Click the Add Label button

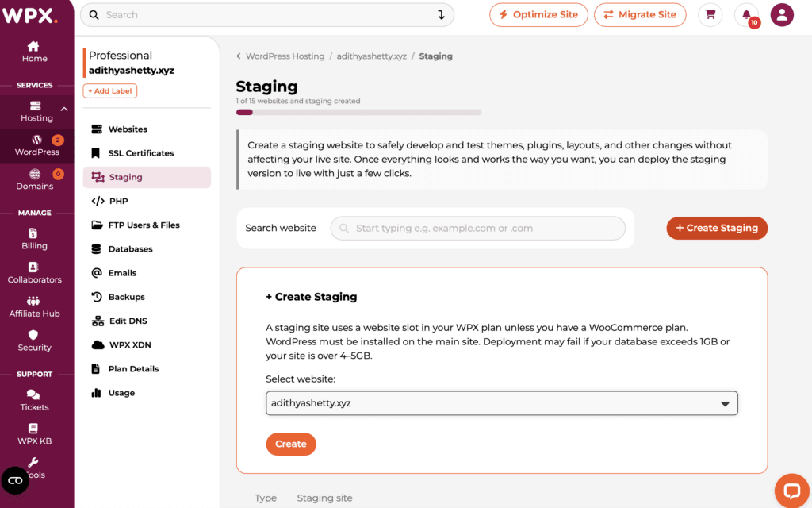click(109, 90)
